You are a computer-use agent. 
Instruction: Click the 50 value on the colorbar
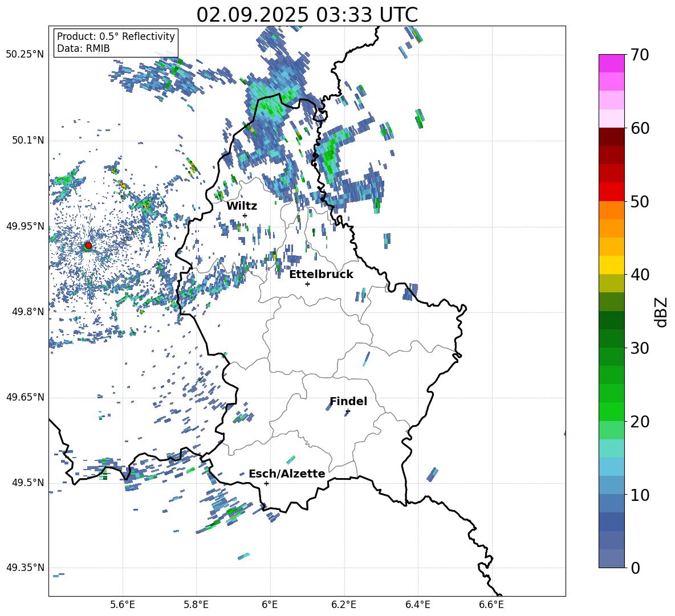click(x=640, y=202)
